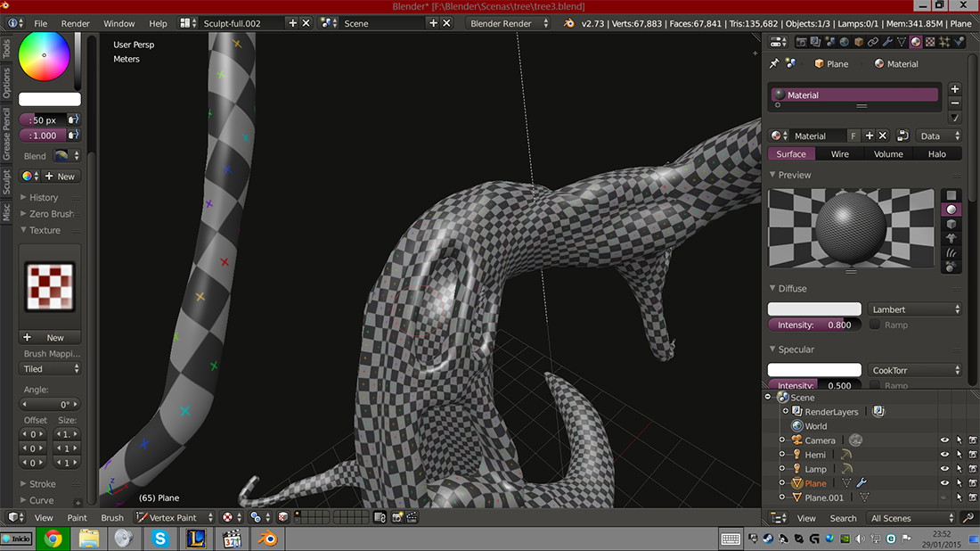Open the CookTorr specular shader dropdown
Screen dimensions: 980x551
(915, 370)
